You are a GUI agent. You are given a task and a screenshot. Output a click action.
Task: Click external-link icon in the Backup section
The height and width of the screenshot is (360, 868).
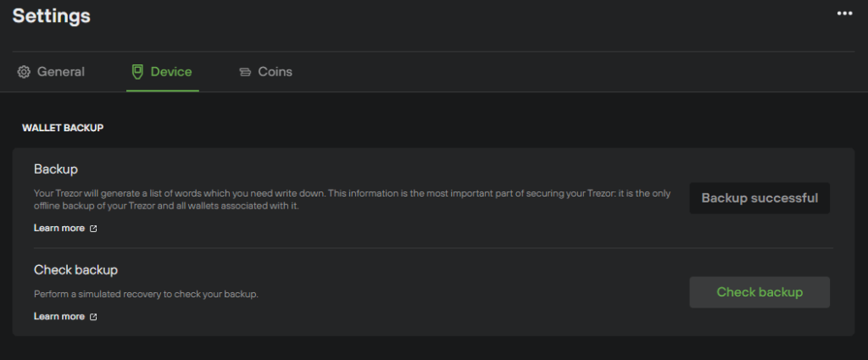93,229
